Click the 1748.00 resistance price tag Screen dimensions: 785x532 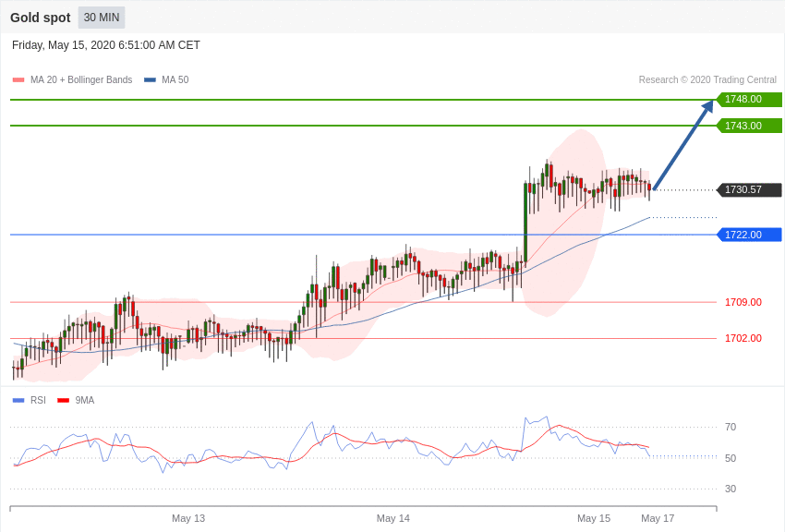[749, 99]
